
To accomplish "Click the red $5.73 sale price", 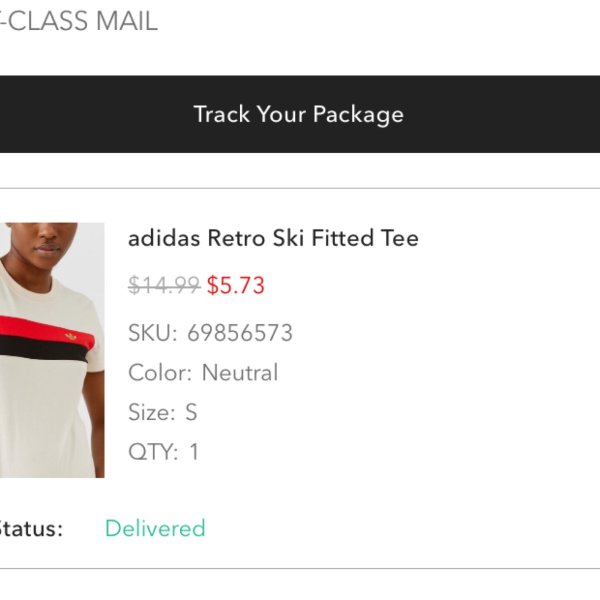I will (x=236, y=285).
